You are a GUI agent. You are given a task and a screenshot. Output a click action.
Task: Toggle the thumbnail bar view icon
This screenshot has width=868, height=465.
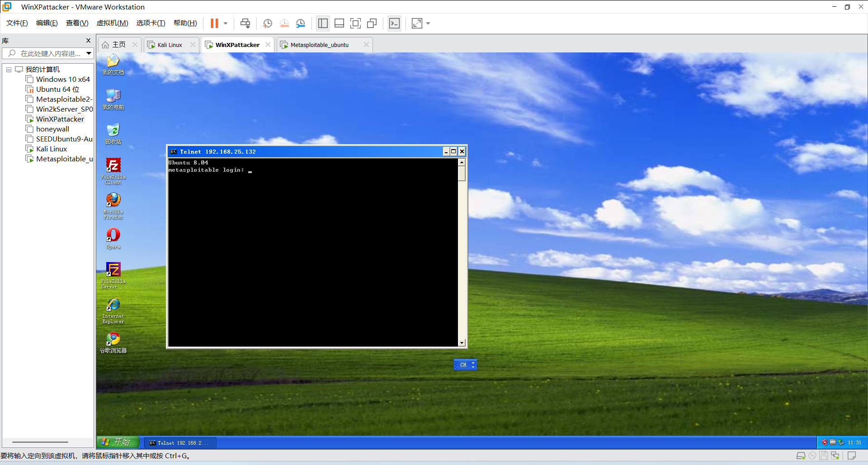pos(339,23)
